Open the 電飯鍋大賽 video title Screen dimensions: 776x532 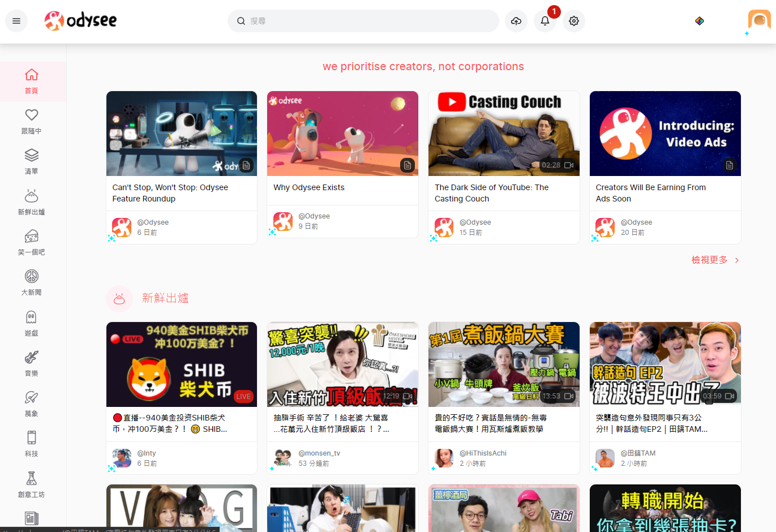tap(491, 423)
